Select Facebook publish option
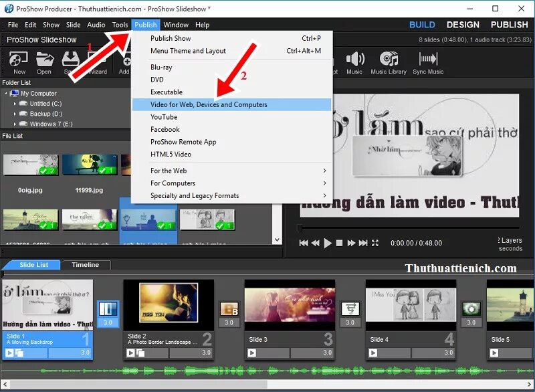Viewport: 535px width, 392px height. click(231, 129)
